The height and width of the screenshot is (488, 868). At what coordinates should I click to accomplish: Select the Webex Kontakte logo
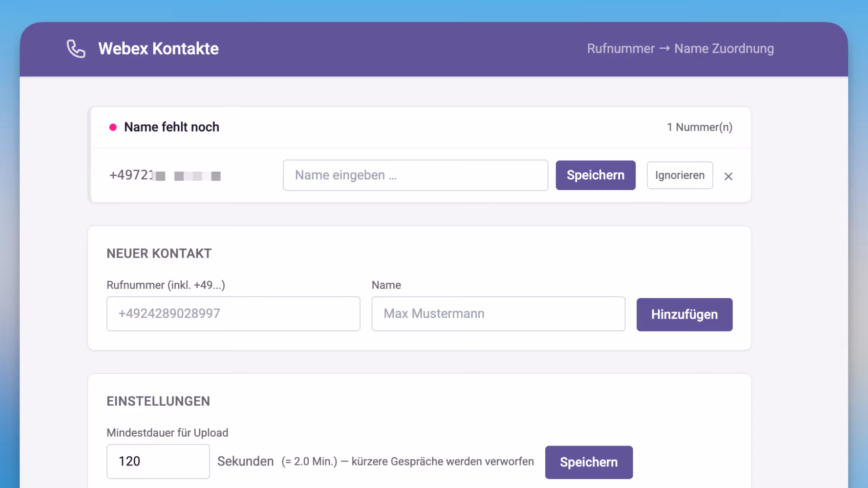point(158,49)
